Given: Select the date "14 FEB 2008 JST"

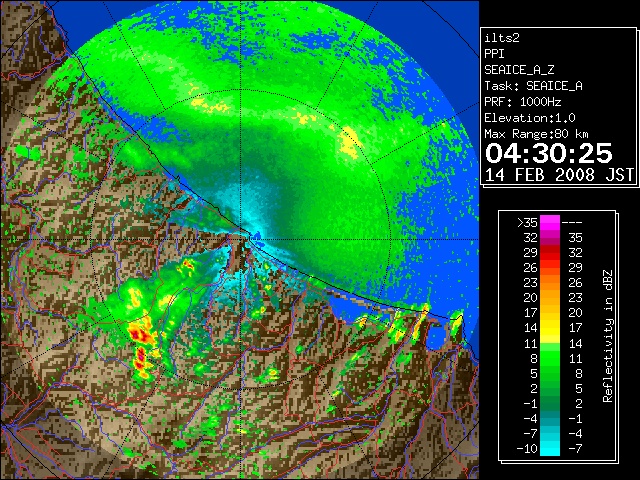Looking at the screenshot, I should [x=559, y=175].
